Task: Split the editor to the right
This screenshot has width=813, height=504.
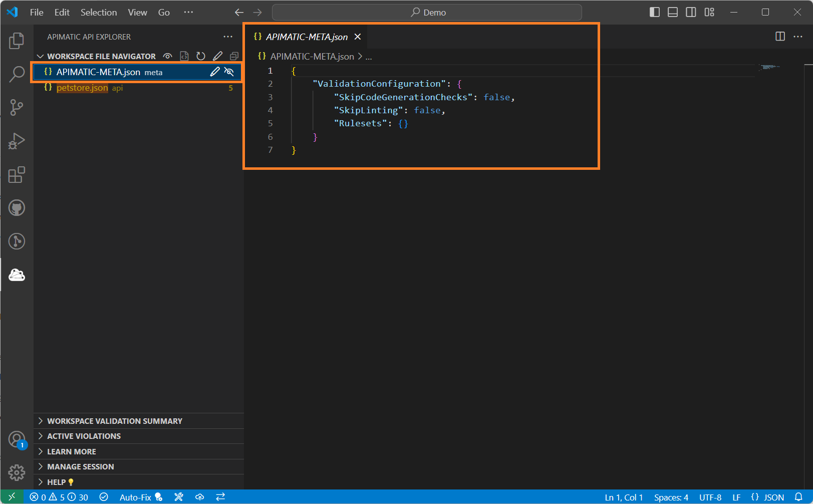Action: pyautogui.click(x=780, y=36)
